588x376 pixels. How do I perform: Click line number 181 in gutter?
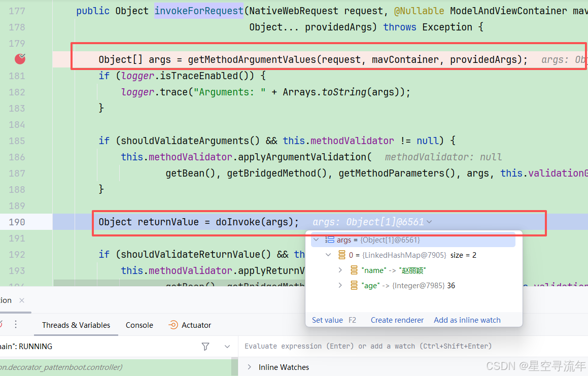tap(17, 76)
